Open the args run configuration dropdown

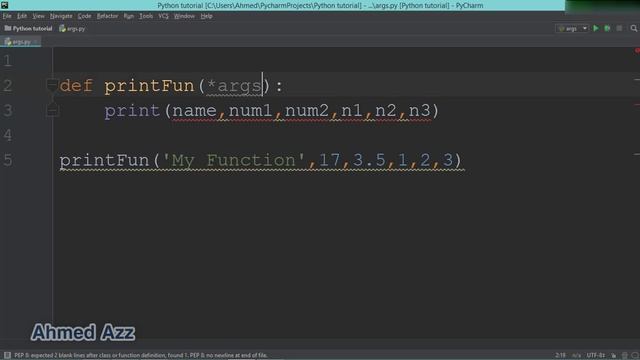572,28
